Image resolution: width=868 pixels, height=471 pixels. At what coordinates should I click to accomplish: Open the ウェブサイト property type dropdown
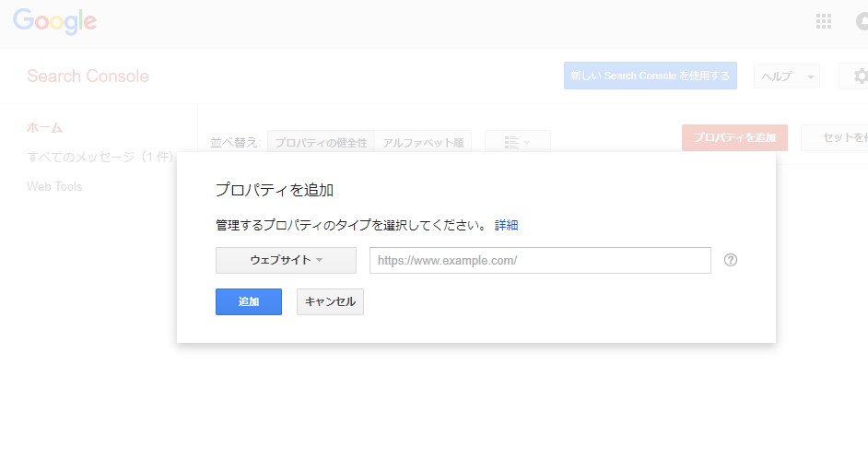click(286, 260)
